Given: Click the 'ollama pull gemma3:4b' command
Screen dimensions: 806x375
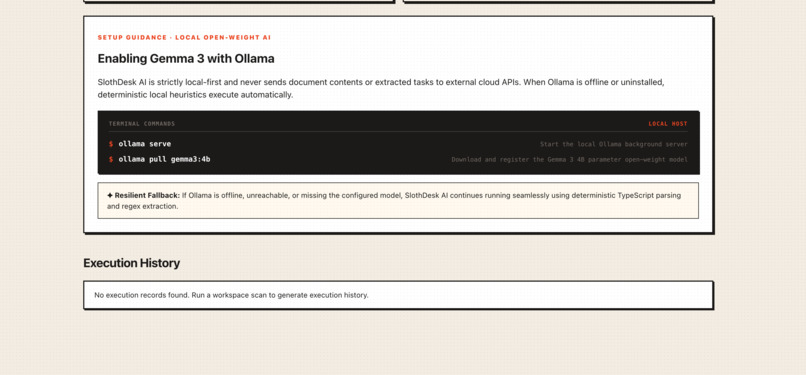Looking at the screenshot, I should [164, 159].
